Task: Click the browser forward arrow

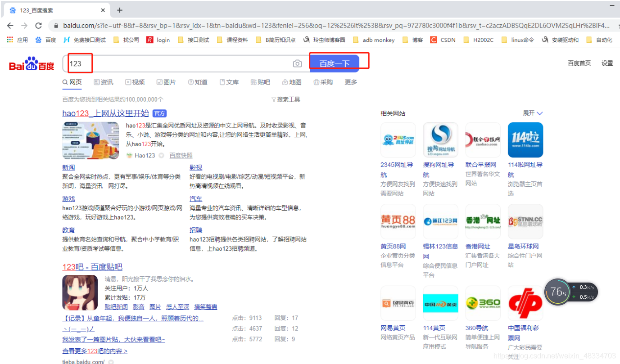Action: point(24,26)
